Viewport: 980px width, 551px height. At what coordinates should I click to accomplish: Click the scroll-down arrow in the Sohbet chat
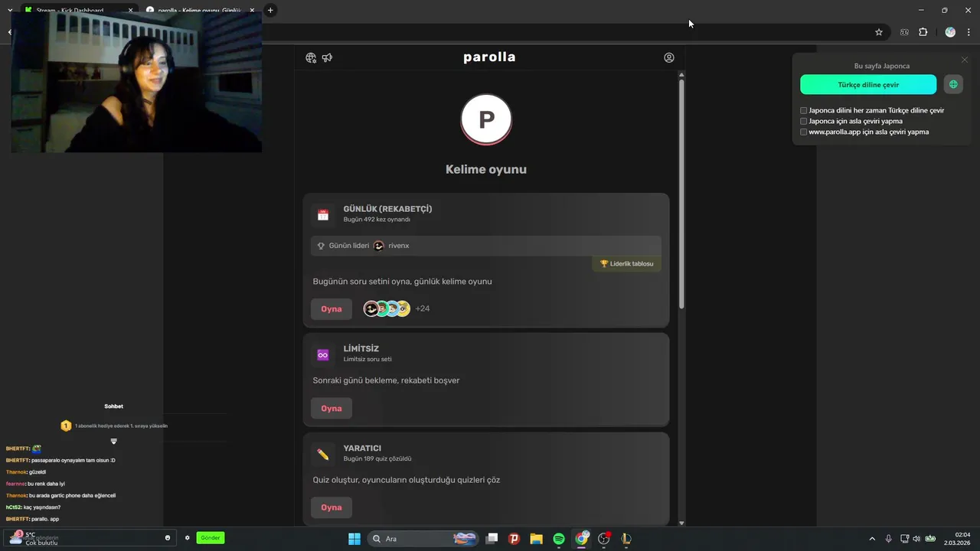(x=113, y=442)
